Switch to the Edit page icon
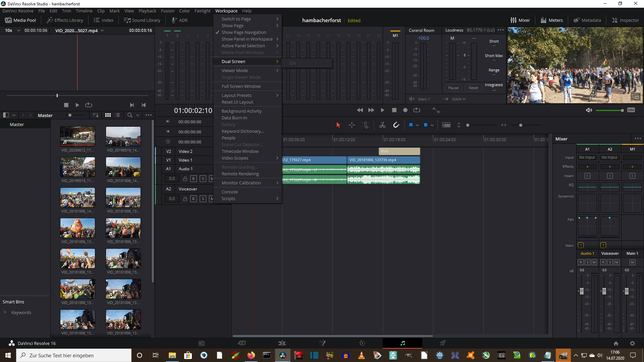The height and width of the screenshot is (362, 644). (282, 343)
